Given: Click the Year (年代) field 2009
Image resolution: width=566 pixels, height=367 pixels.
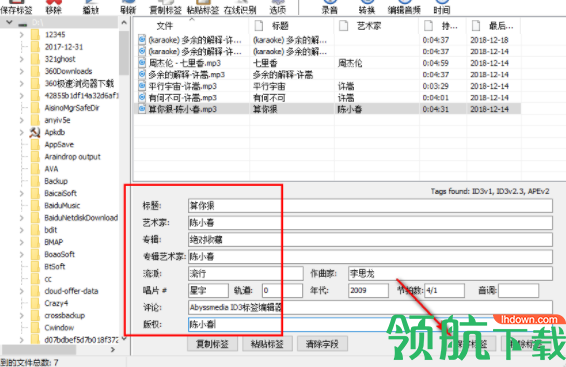Looking at the screenshot, I should (x=368, y=290).
